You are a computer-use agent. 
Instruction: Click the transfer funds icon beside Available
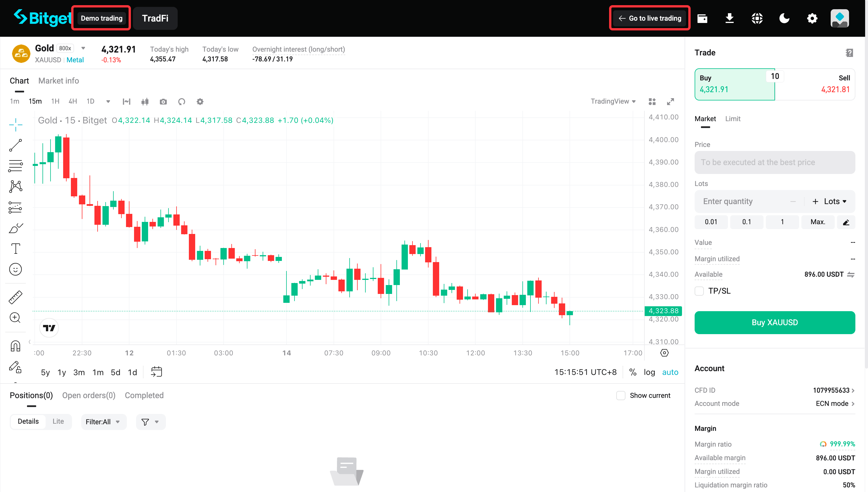851,274
